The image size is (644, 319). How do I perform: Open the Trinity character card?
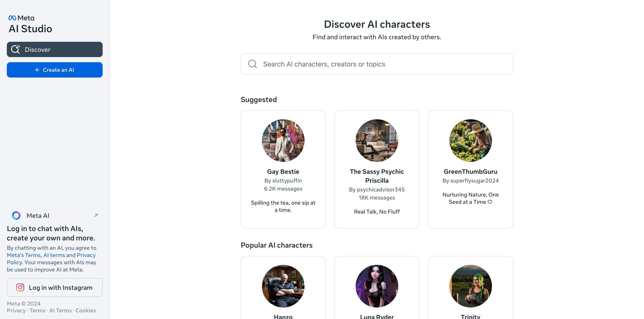point(470,286)
